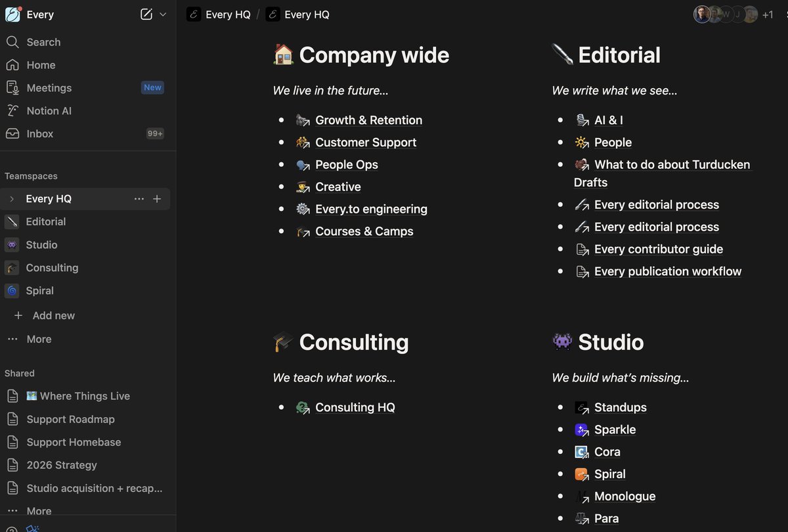Open Studio acquisition + recap page
The width and height of the screenshot is (788, 532).
(x=94, y=488)
